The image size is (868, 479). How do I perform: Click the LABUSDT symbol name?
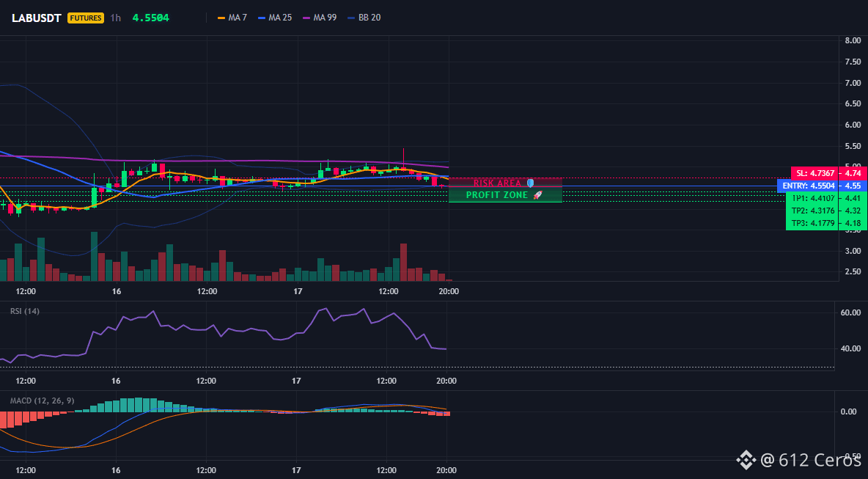[x=37, y=18]
